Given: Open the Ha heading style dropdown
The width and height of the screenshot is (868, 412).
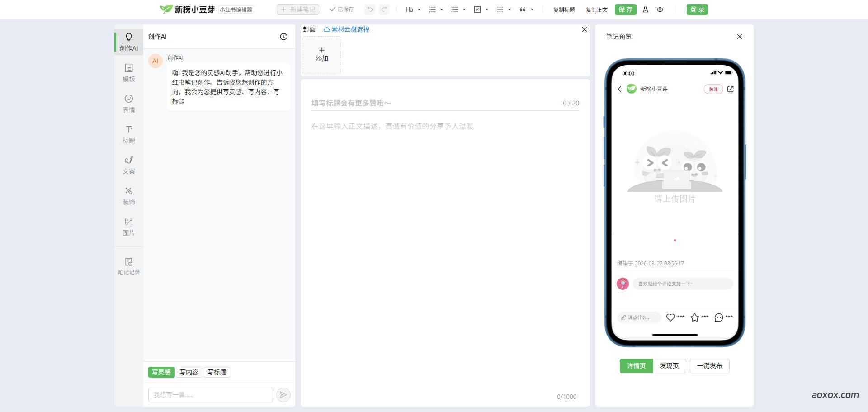Looking at the screenshot, I should 412,9.
